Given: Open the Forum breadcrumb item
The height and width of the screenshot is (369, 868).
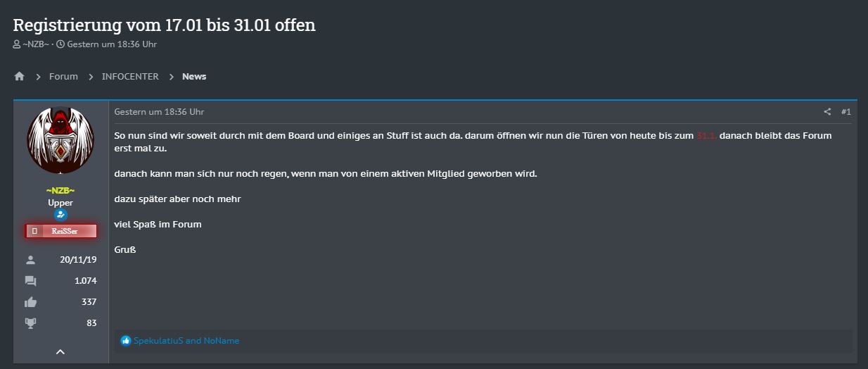Looking at the screenshot, I should [63, 76].
